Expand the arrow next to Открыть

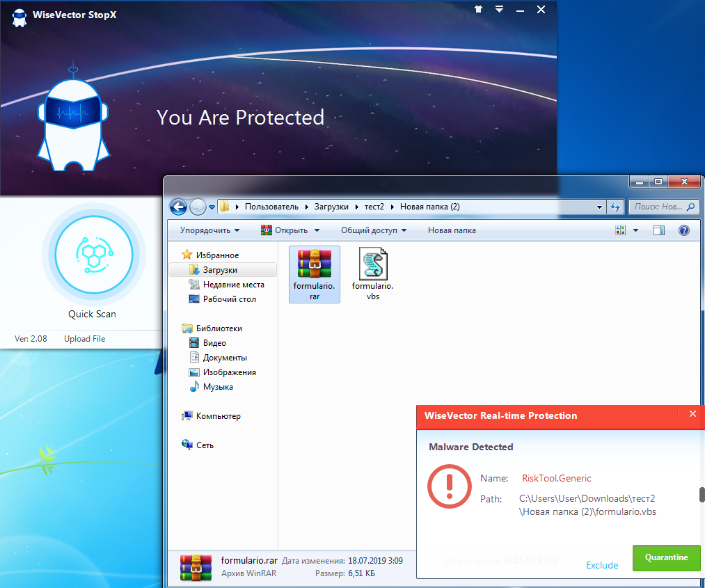click(x=317, y=230)
